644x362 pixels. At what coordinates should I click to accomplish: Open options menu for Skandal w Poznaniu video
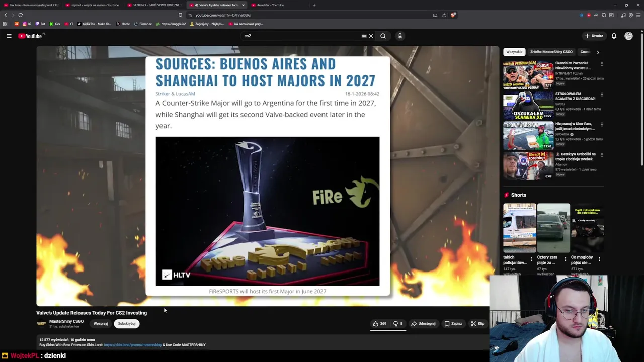pos(602,64)
